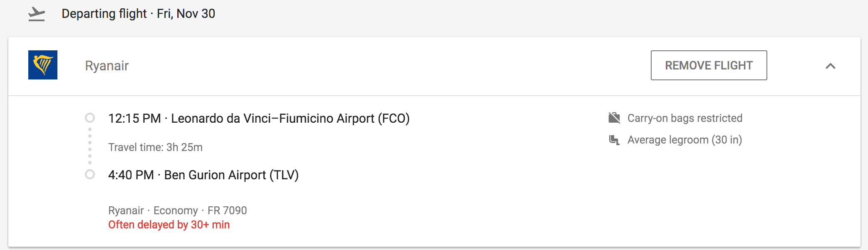This screenshot has width=868, height=250.
Task: Click the Travel time 3h 25m label
Action: coord(155,147)
